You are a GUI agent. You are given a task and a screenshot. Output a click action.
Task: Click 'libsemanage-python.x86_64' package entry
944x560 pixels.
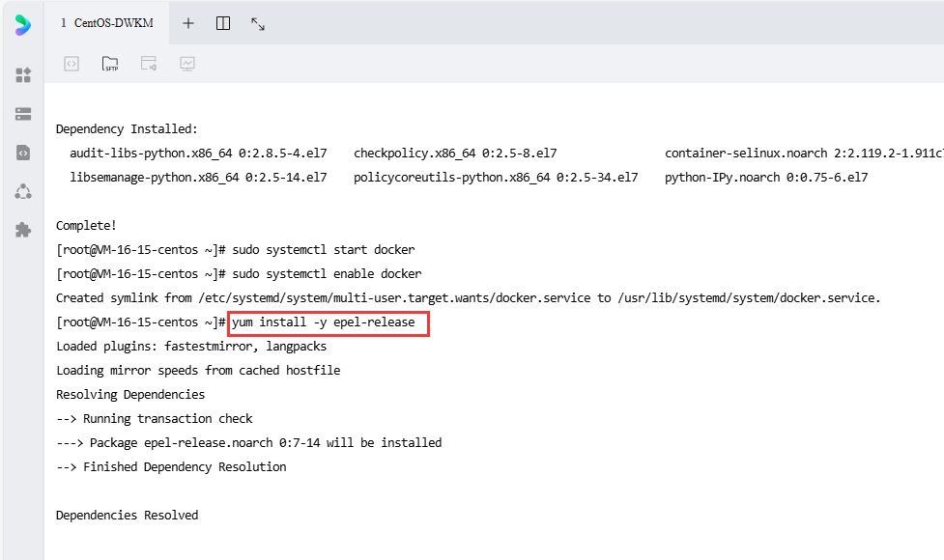click(198, 178)
